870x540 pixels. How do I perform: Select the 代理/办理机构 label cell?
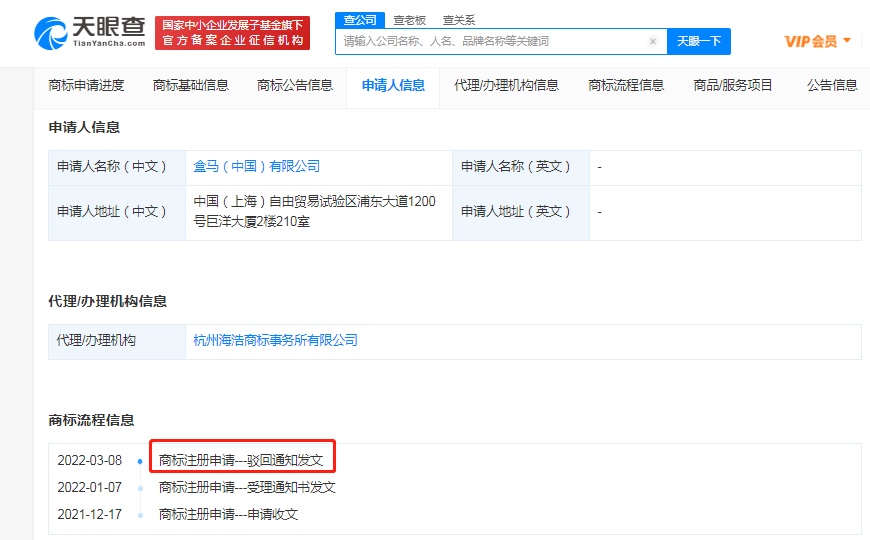pyautogui.click(x=117, y=342)
